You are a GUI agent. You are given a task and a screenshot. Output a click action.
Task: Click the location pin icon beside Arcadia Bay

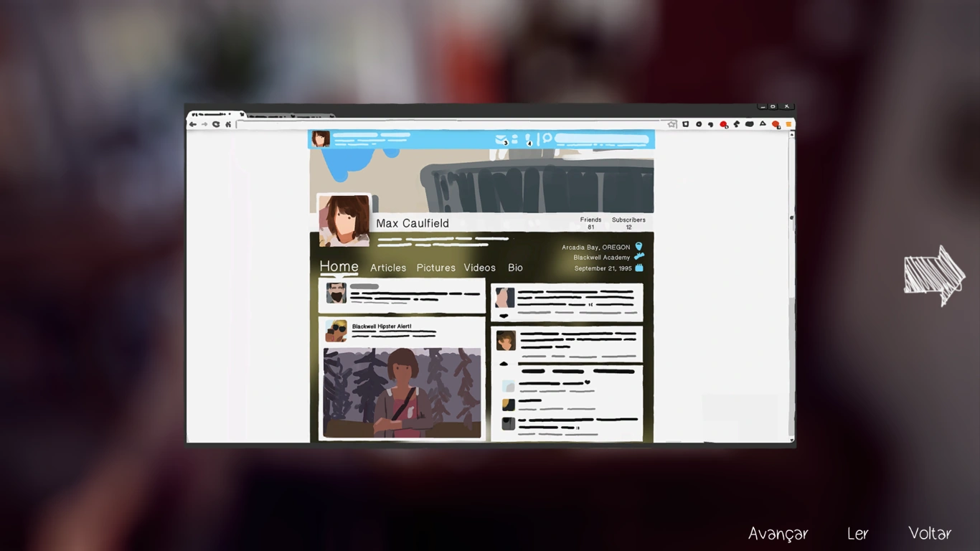639,247
